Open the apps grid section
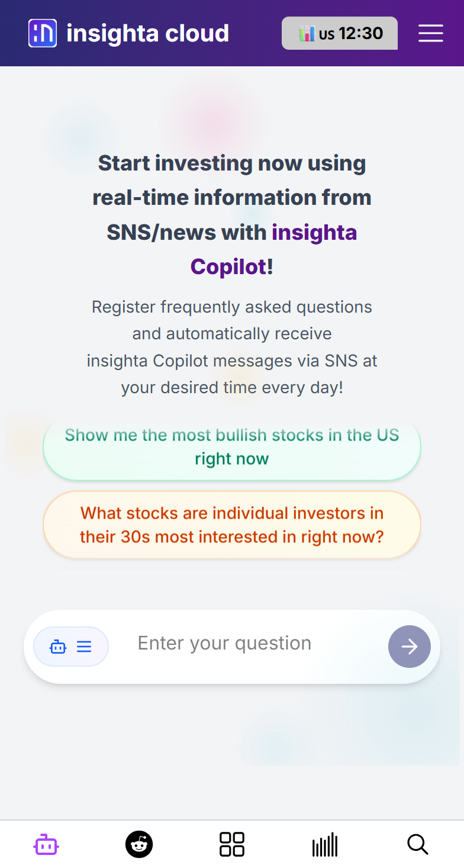464x868 pixels. [x=232, y=844]
